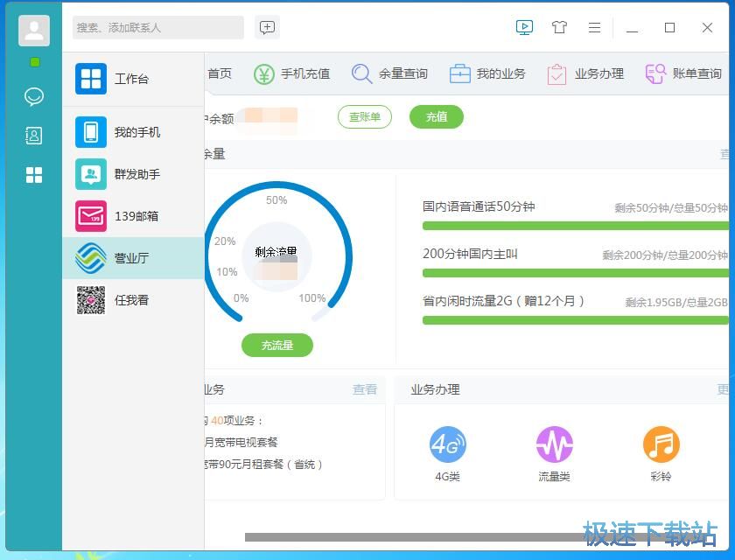Click the 剩余200分钟/总量200分钟 text
This screenshot has width=735, height=560.
coord(665,255)
